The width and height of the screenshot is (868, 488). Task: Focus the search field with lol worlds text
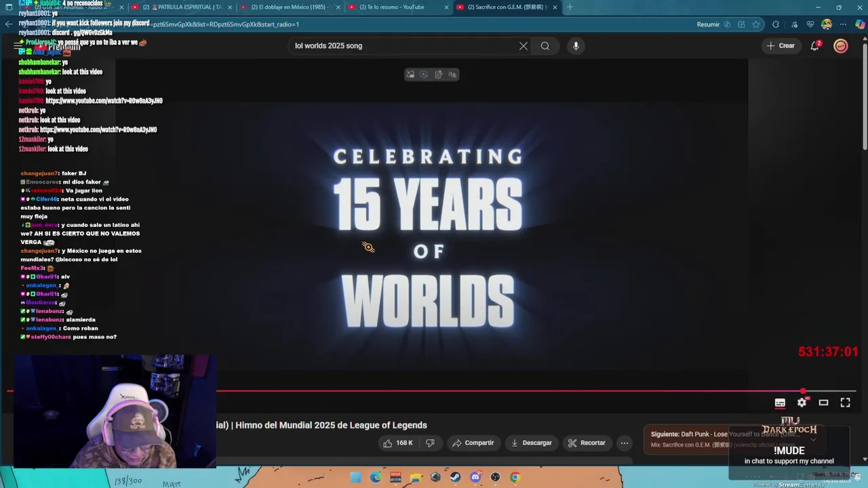tap(403, 46)
